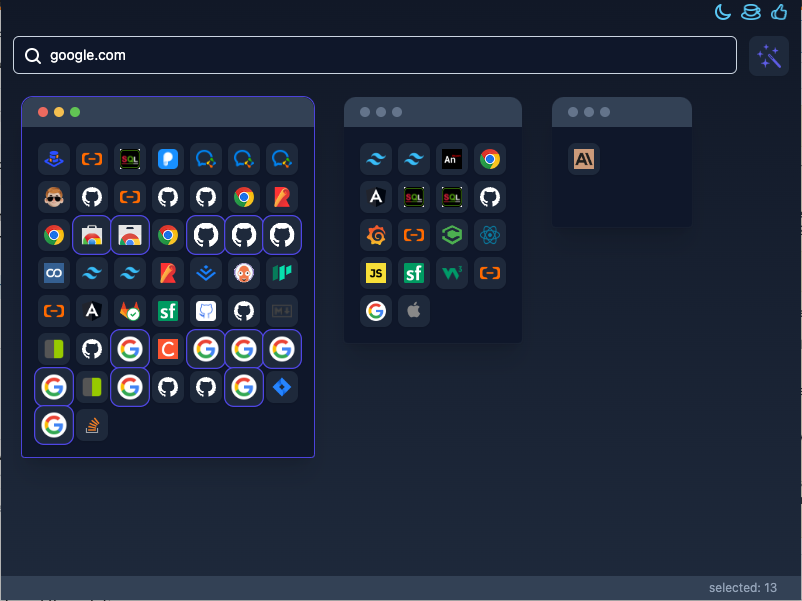802x601 pixels.
Task: Select the GitHub tab in the second window
Action: click(490, 197)
